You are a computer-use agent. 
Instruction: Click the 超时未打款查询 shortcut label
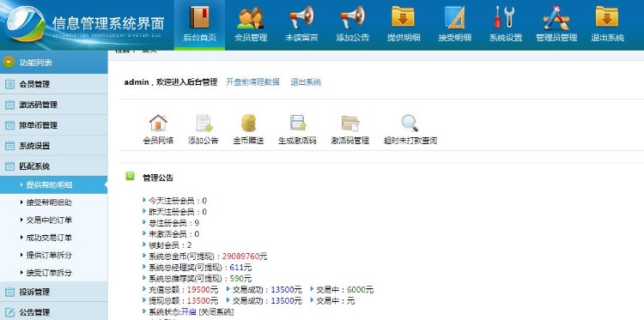click(410, 141)
